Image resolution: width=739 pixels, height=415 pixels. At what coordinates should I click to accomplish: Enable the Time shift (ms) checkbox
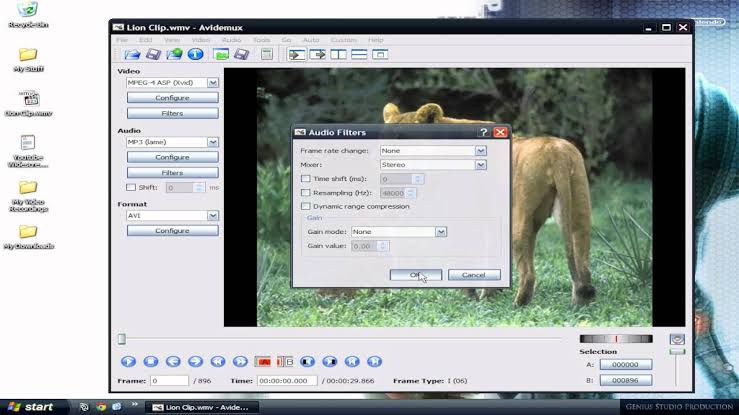(306, 179)
